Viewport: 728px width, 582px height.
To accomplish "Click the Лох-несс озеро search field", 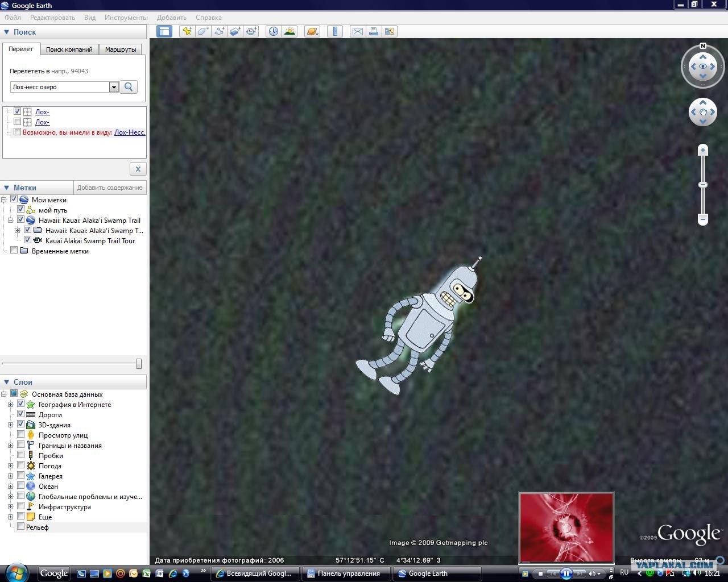I will (60, 87).
